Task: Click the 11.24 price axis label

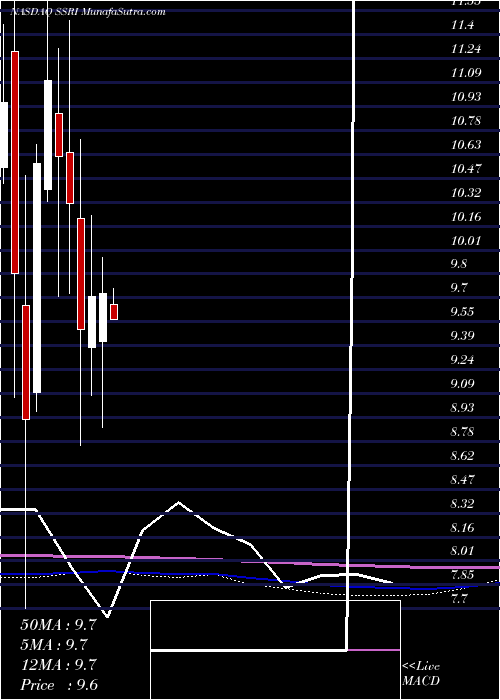Action: [x=466, y=49]
